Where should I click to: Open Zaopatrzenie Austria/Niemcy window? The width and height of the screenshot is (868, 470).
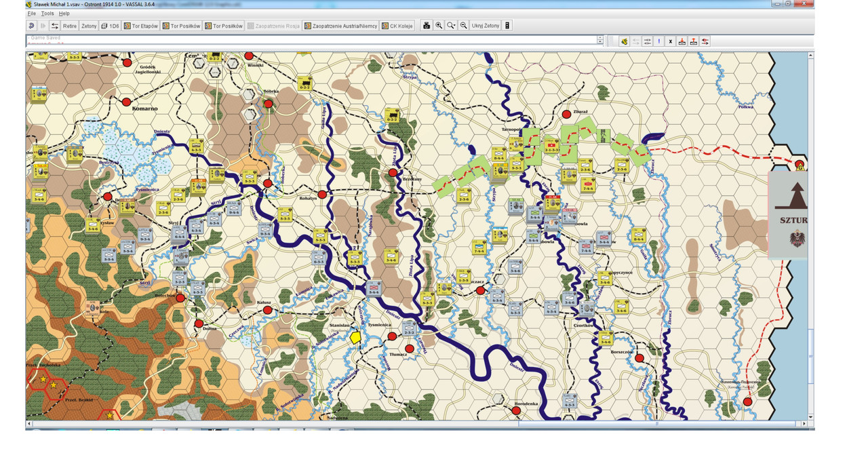[340, 26]
